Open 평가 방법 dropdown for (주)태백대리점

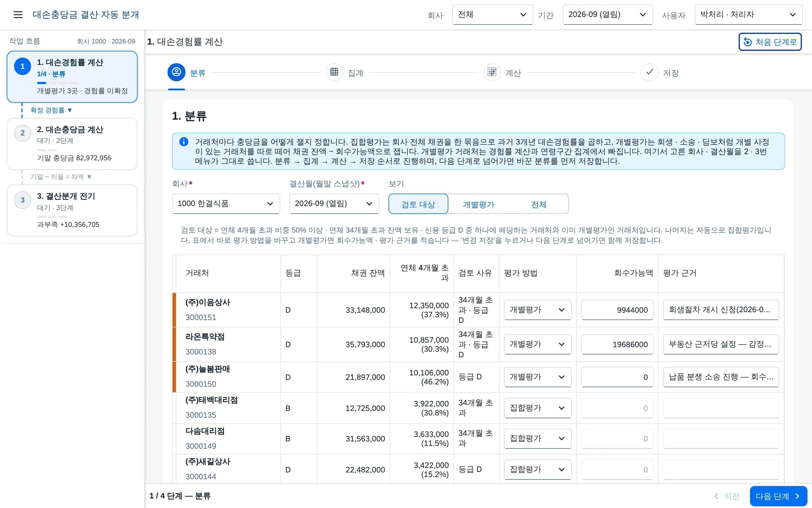click(x=538, y=408)
